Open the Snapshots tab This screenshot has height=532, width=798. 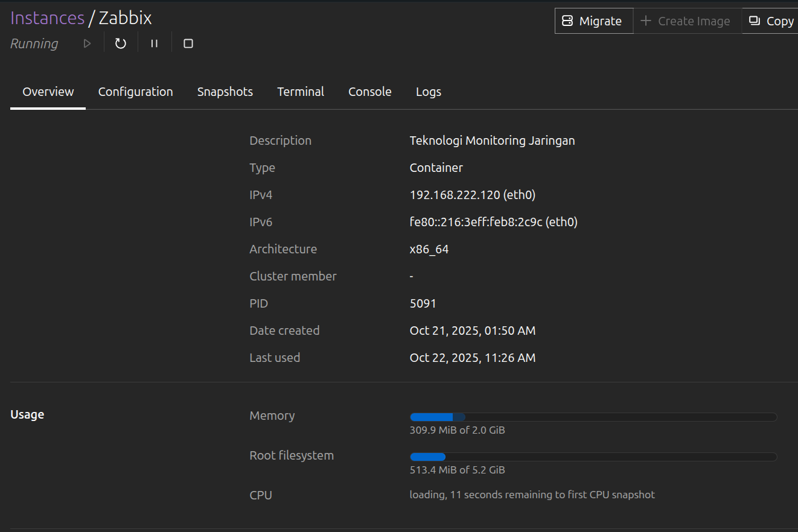(225, 92)
